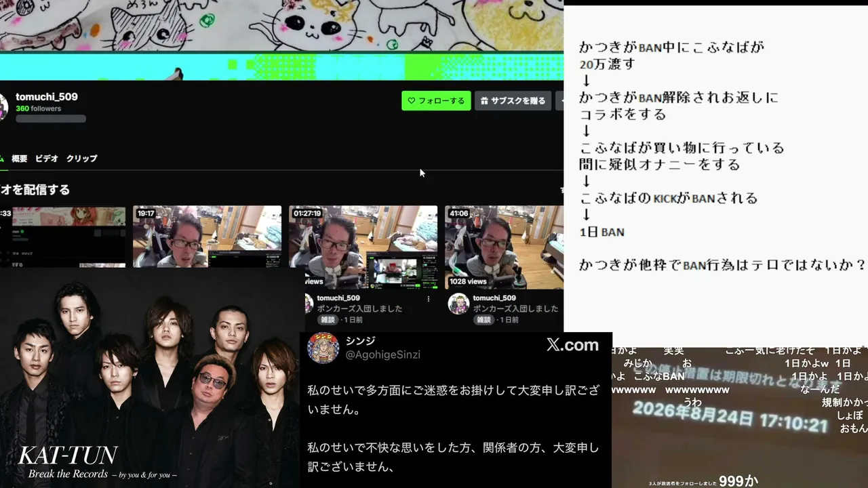Click the オを配信する section heading
Screen dimensions: 868x488
[x=35, y=190]
